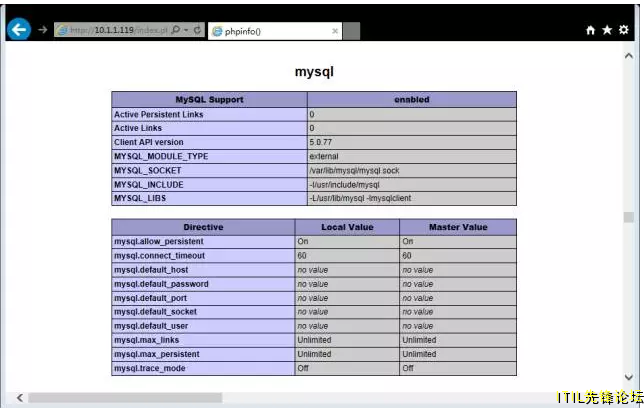This screenshot has height=408, width=644.
Task: Click mysql.default_port directive
Action: point(150,298)
